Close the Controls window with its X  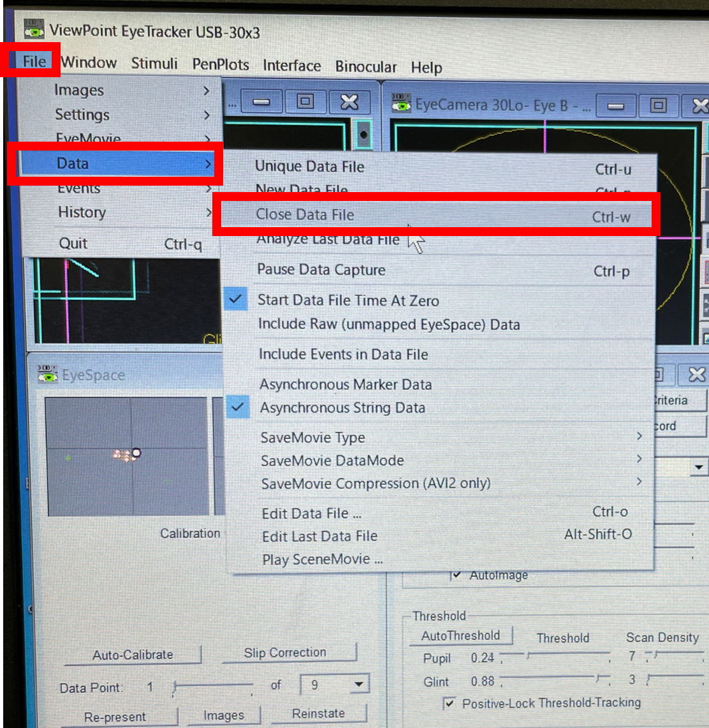tap(696, 375)
